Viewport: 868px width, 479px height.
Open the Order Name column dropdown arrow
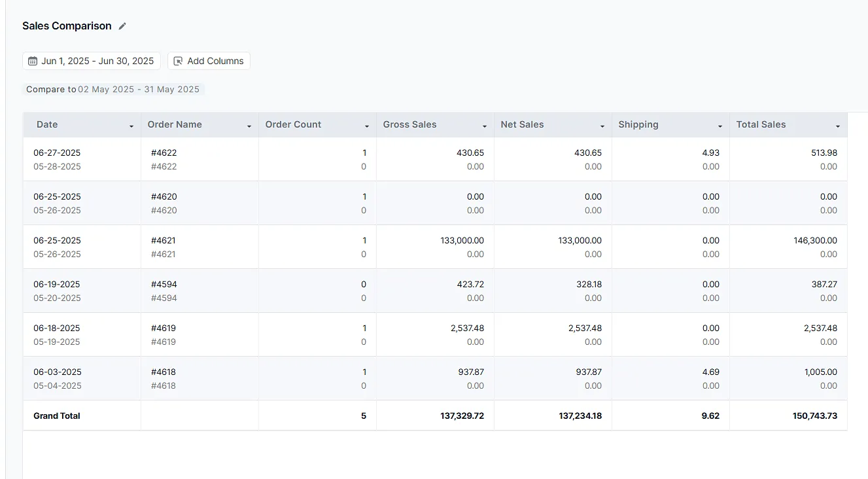249,126
